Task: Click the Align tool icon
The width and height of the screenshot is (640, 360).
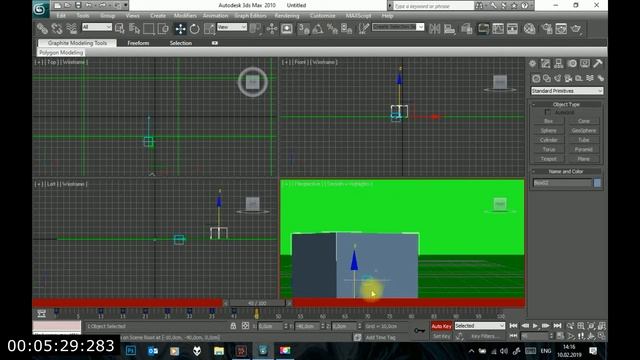Action: pos(449,29)
